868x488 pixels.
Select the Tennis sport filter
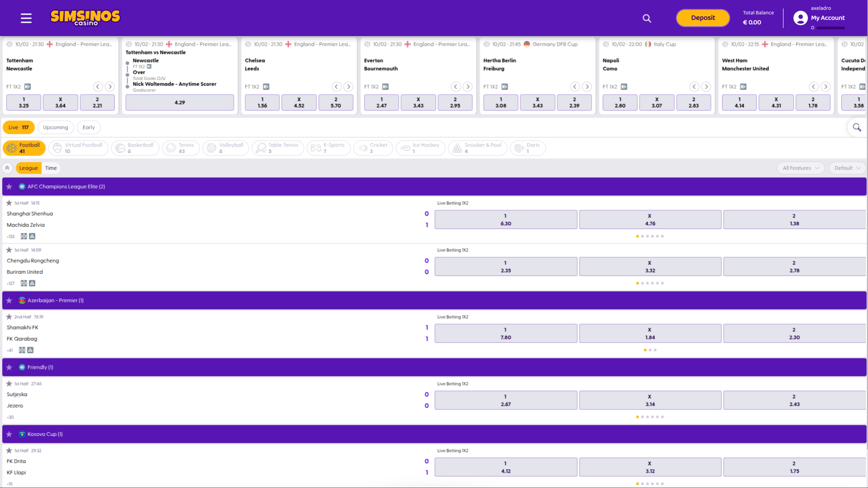tap(181, 148)
